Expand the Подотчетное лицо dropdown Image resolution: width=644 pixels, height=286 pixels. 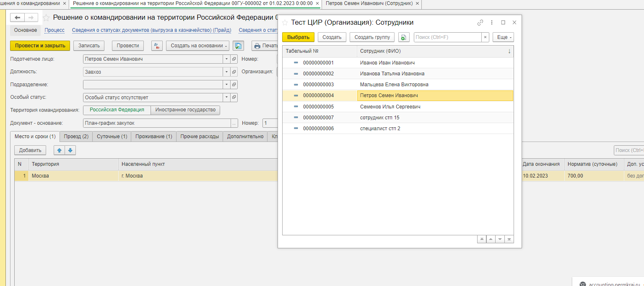[226, 59]
